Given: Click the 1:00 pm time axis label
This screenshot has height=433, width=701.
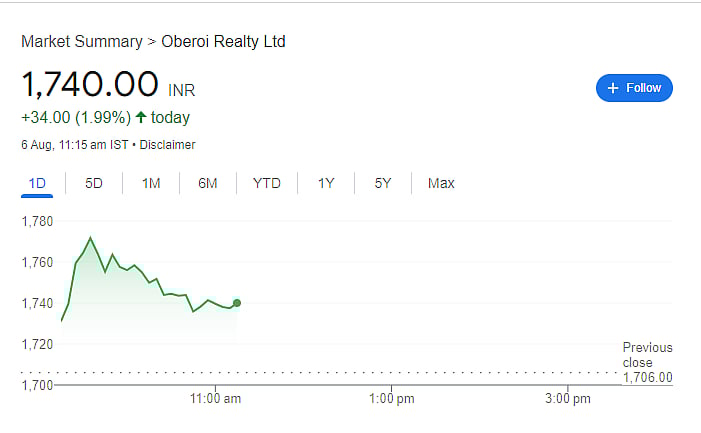Looking at the screenshot, I should (x=392, y=399).
